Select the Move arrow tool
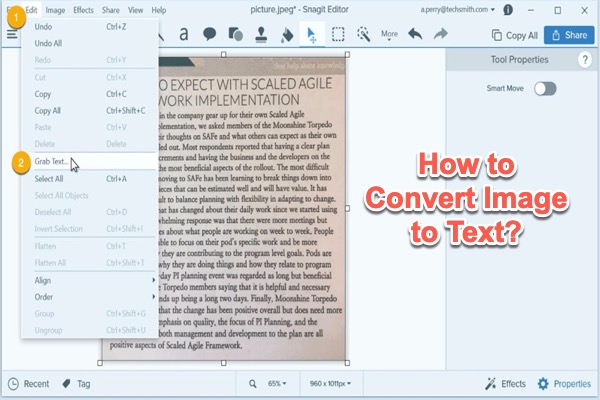The height and width of the screenshot is (400, 600). point(312,34)
